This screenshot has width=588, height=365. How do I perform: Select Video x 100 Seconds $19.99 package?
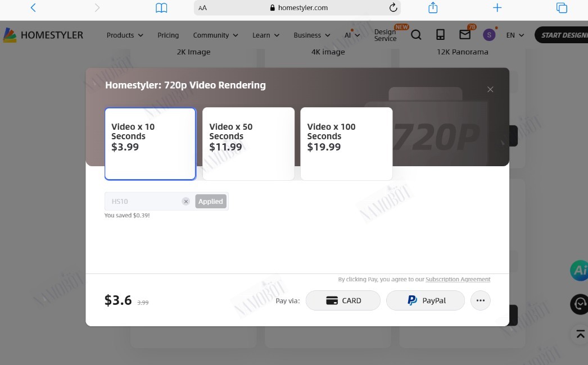coord(346,144)
